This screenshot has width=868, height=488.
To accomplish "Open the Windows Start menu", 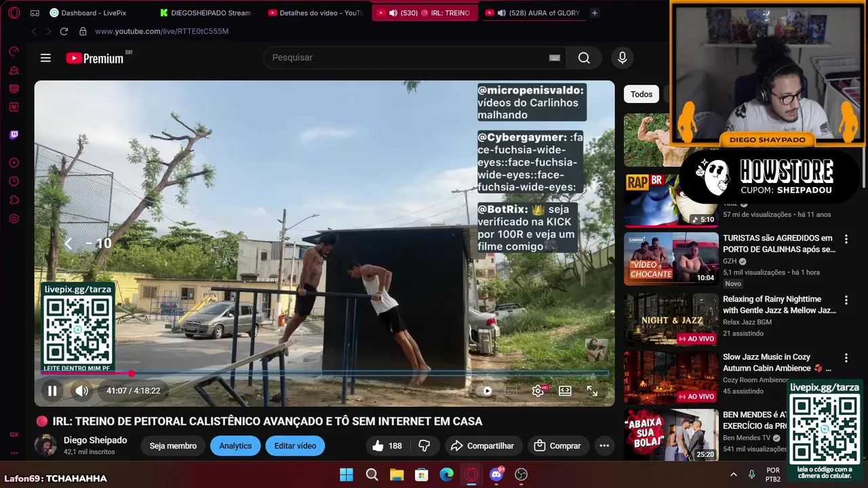I will (x=347, y=474).
